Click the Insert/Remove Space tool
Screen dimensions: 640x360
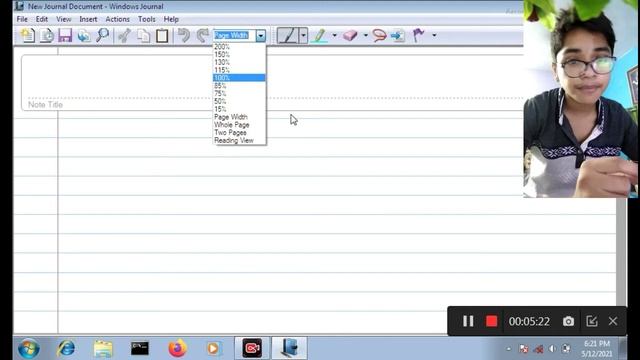398,36
